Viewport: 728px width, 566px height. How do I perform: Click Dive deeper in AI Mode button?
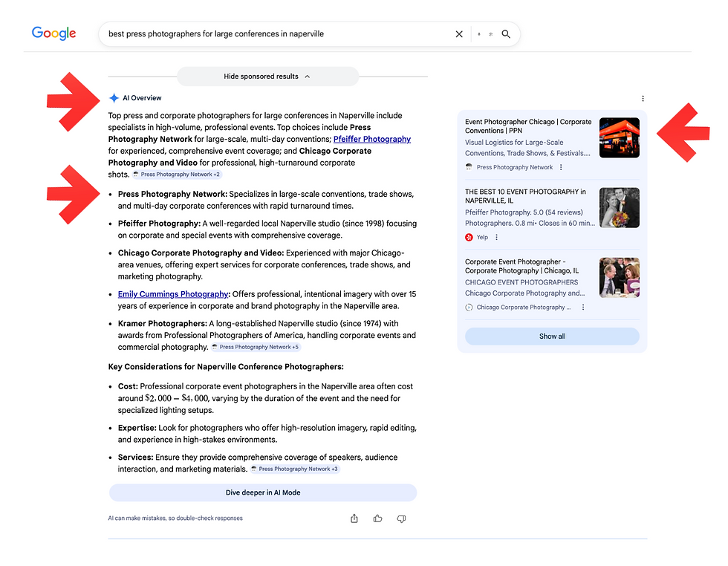coord(263,492)
